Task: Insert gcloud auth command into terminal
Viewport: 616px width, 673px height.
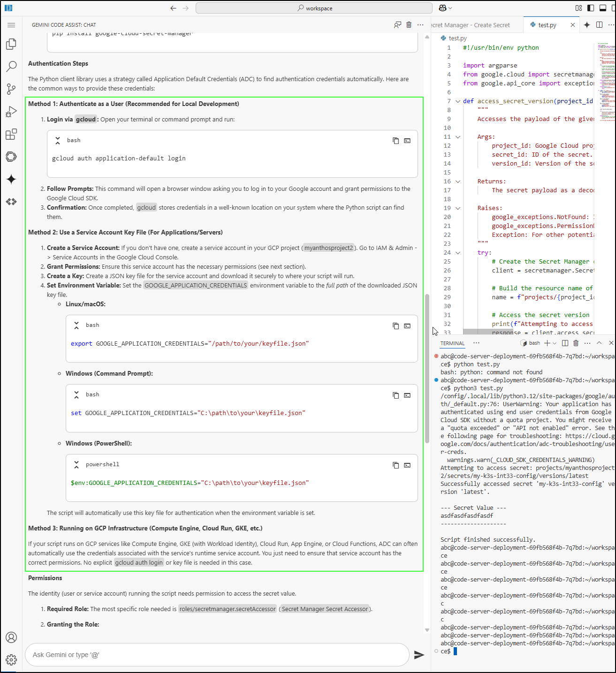Action: click(x=407, y=141)
